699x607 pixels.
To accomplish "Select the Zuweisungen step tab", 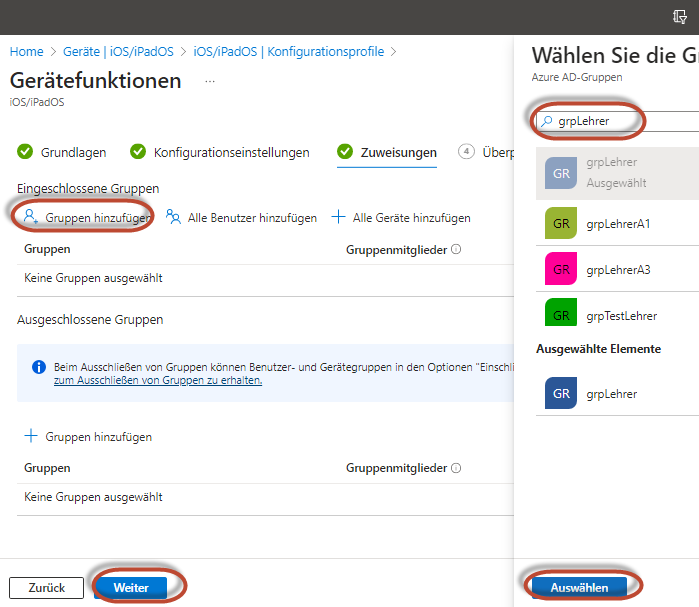I will click(x=387, y=152).
